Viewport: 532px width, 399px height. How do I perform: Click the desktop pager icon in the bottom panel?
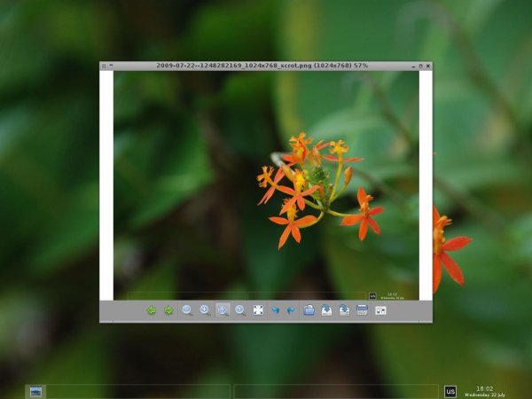coord(35,392)
